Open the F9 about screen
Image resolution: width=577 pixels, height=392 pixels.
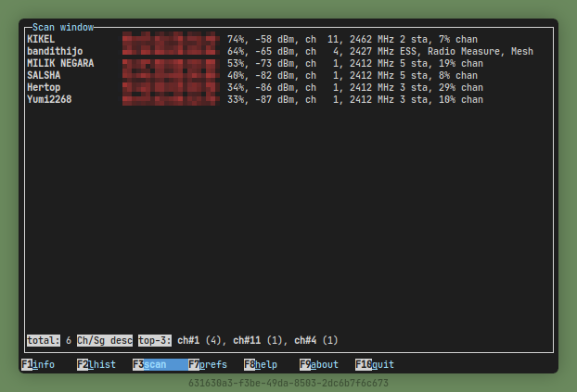319,365
